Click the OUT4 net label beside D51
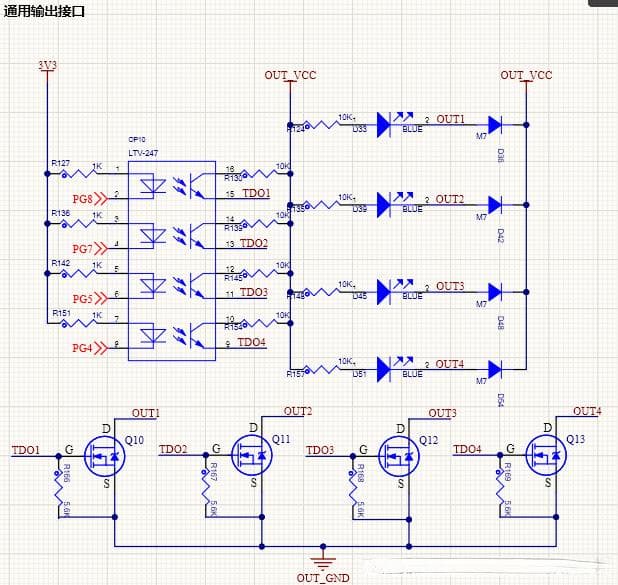Image resolution: width=618 pixels, height=585 pixels. point(450,364)
